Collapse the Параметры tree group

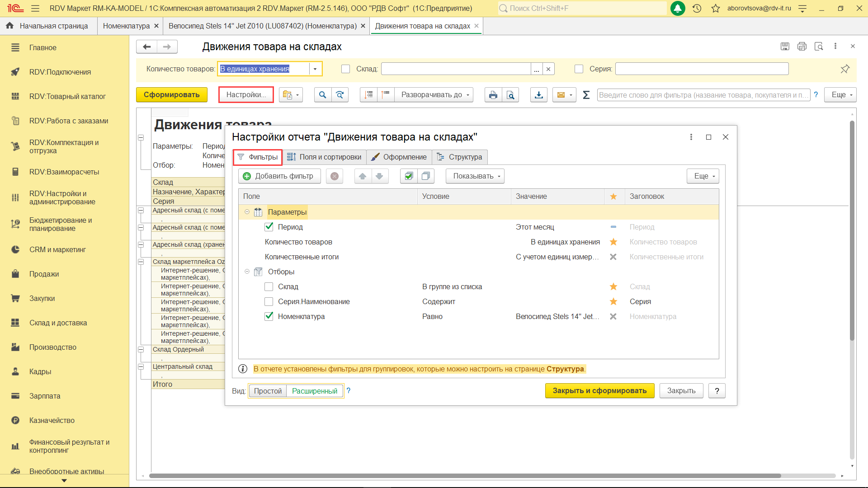tap(247, 212)
